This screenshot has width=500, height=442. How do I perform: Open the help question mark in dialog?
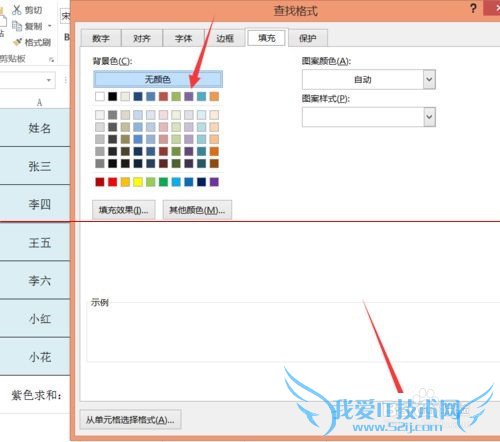(473, 9)
